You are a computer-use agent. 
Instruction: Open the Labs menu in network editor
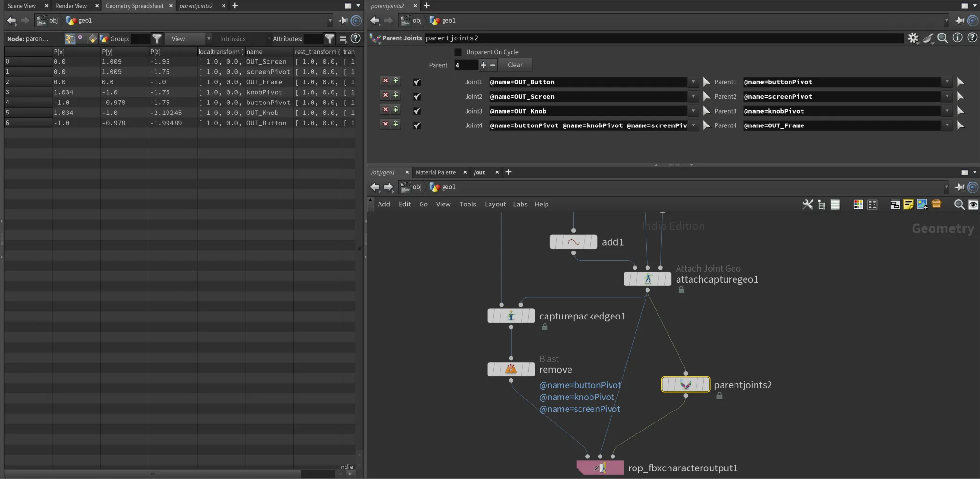520,205
